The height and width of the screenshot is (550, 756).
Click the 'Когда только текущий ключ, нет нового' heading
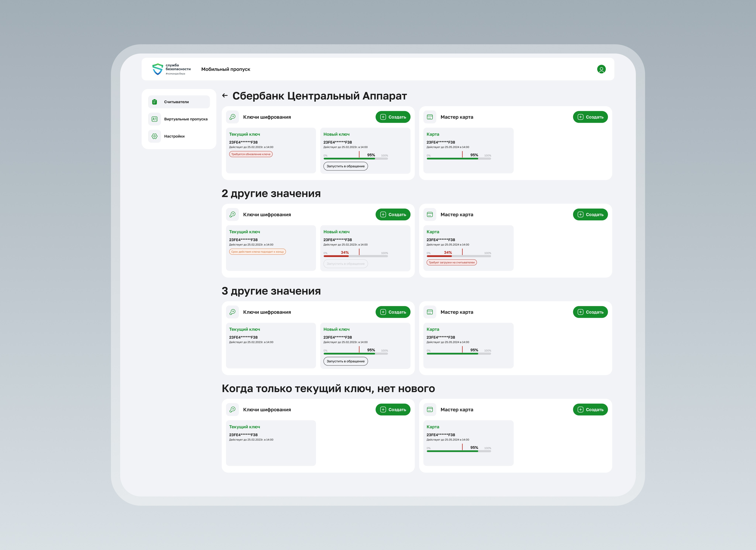click(x=328, y=389)
